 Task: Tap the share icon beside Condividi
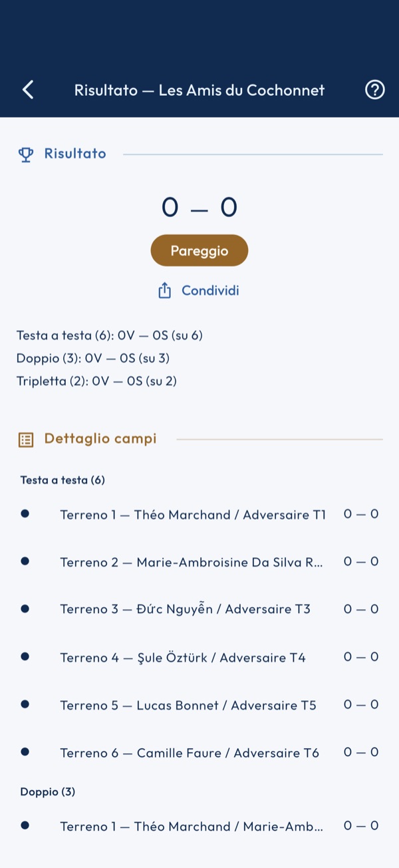164,291
